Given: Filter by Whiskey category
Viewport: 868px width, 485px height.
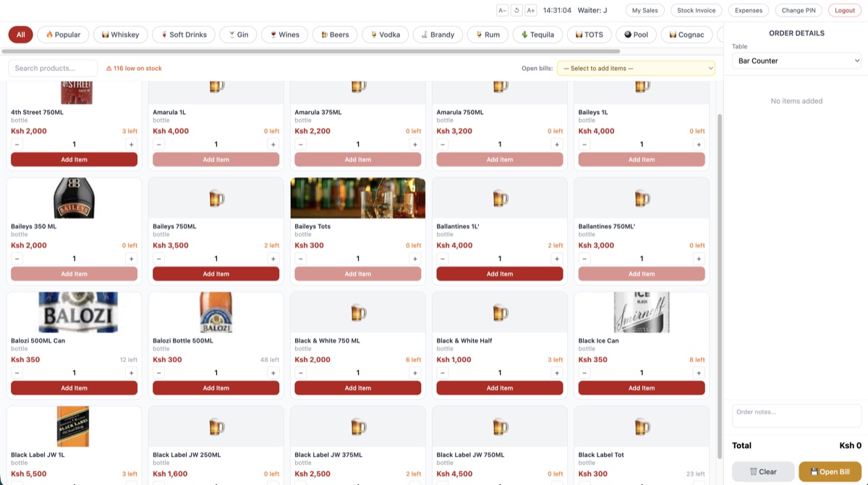Looking at the screenshot, I should click(x=121, y=35).
